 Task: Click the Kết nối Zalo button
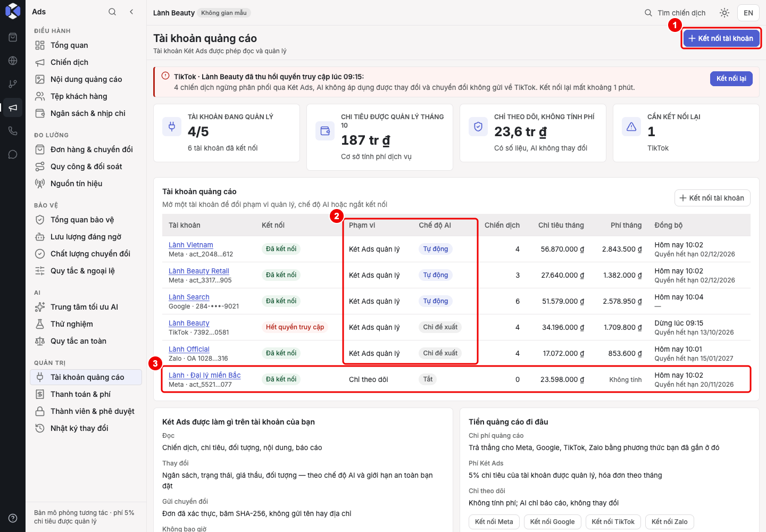670,522
